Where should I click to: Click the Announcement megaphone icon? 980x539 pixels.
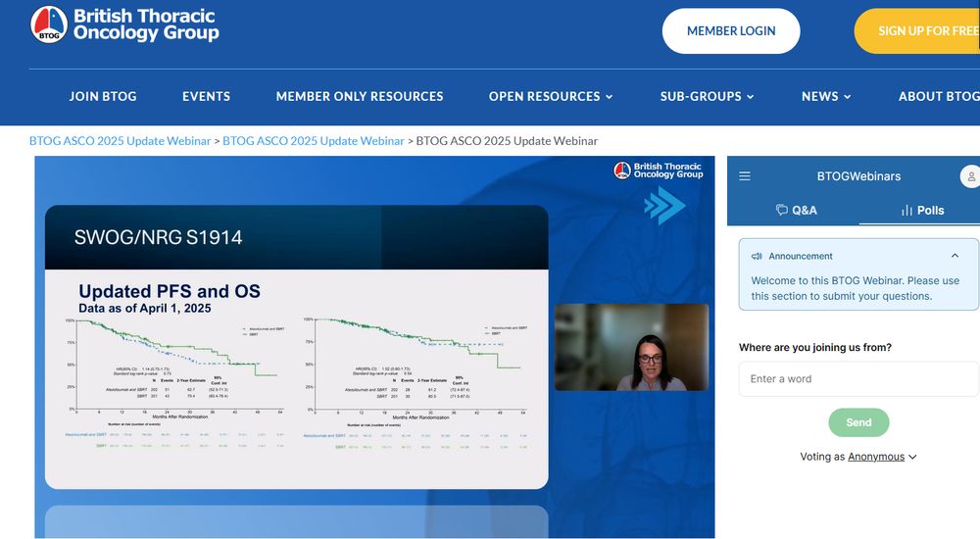point(757,257)
